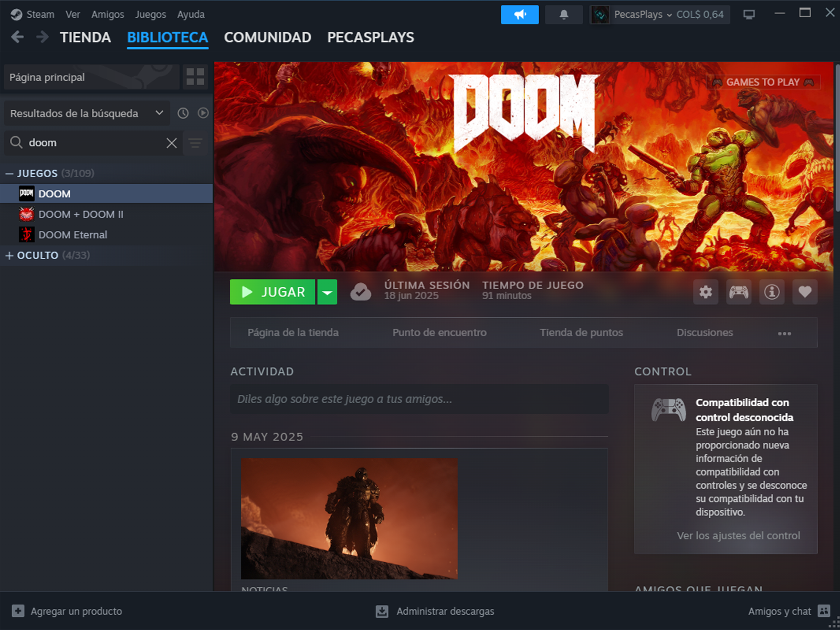This screenshot has width=840, height=630.
Task: Click the PecasPlays avatar image
Action: (x=600, y=15)
